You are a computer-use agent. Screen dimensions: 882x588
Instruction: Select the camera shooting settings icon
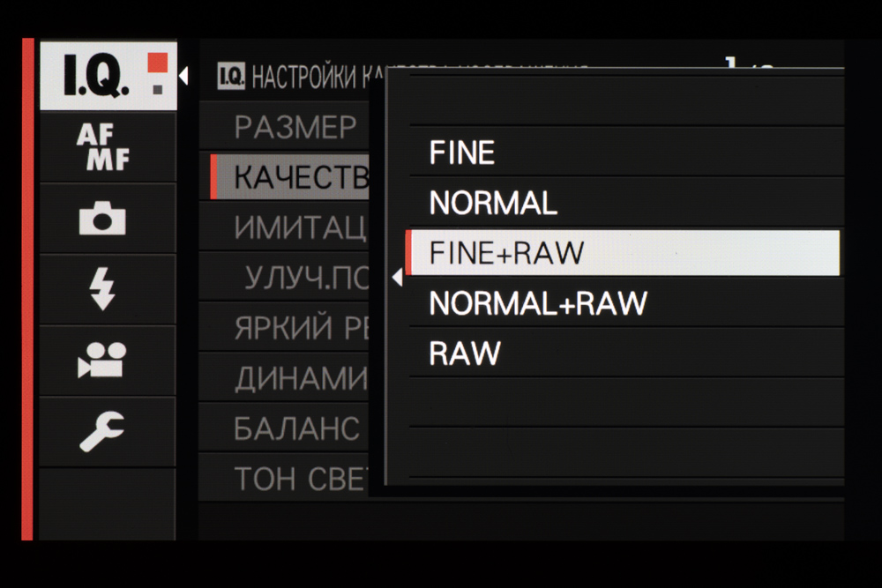[x=103, y=218]
